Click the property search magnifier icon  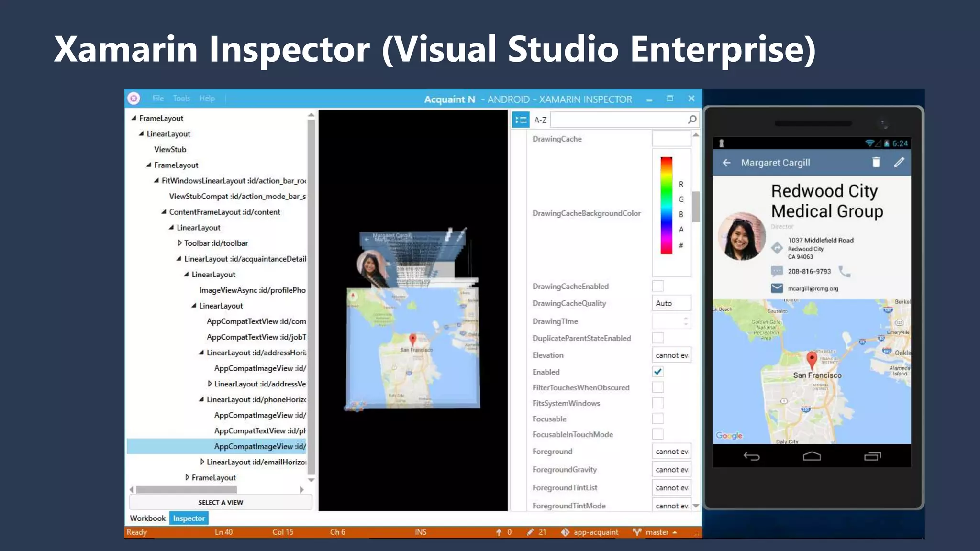click(692, 120)
